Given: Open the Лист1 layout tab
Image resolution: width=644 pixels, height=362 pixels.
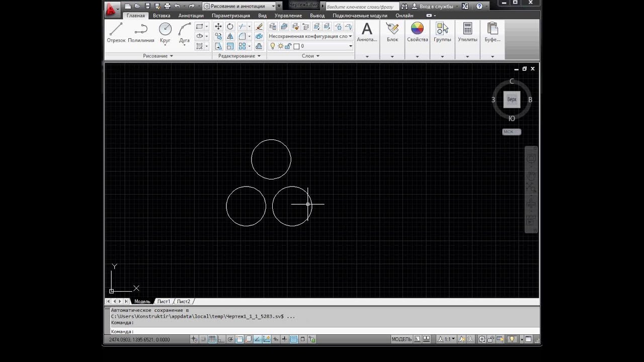Looking at the screenshot, I should pyautogui.click(x=164, y=302).
